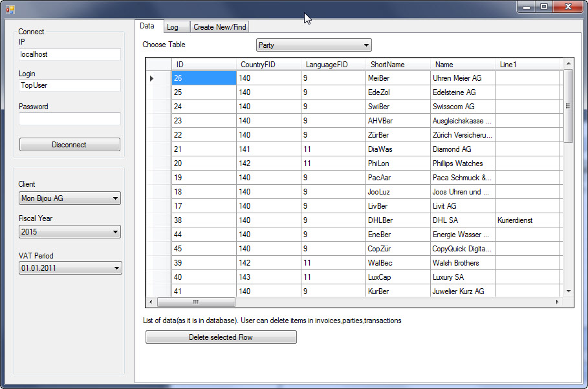Click the Kurierdienst cell in Line1 column
This screenshot has width=588, height=389.
(527, 220)
